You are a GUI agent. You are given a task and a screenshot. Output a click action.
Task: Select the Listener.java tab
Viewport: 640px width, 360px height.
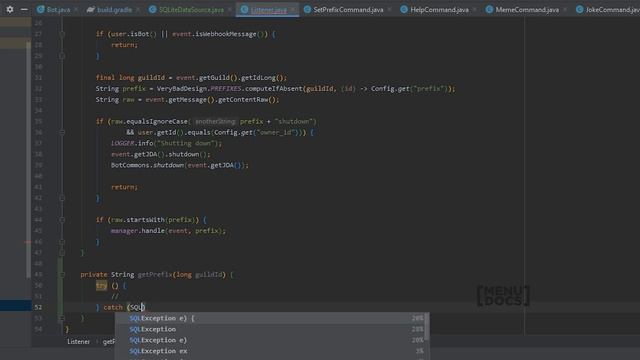coord(269,9)
